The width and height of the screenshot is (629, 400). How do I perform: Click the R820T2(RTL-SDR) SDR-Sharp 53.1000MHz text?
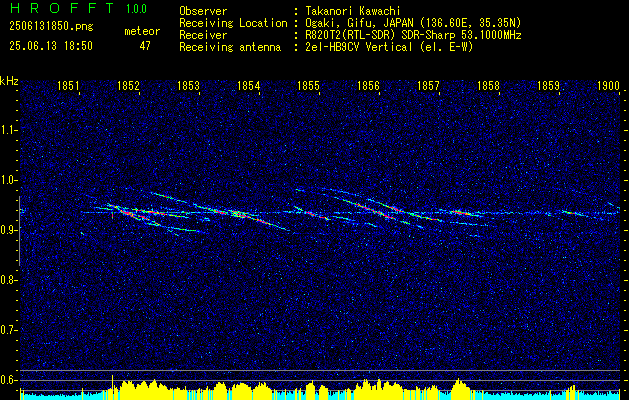(x=413, y=35)
